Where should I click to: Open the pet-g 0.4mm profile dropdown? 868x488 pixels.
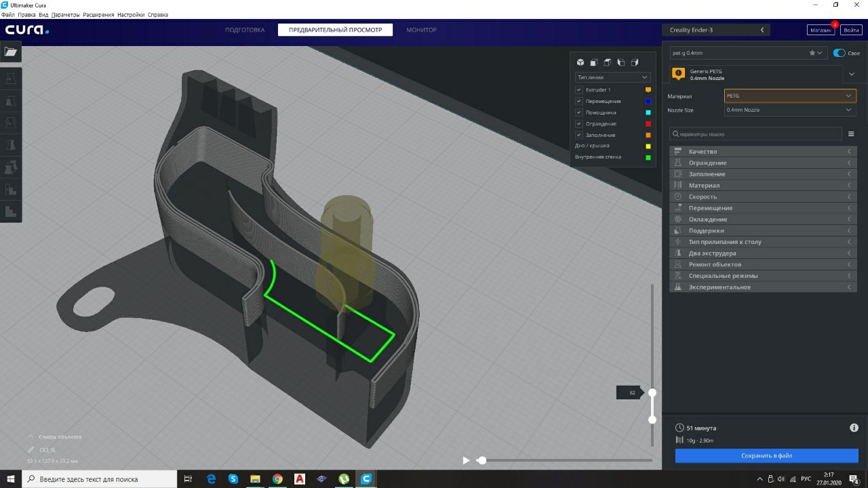[748, 53]
